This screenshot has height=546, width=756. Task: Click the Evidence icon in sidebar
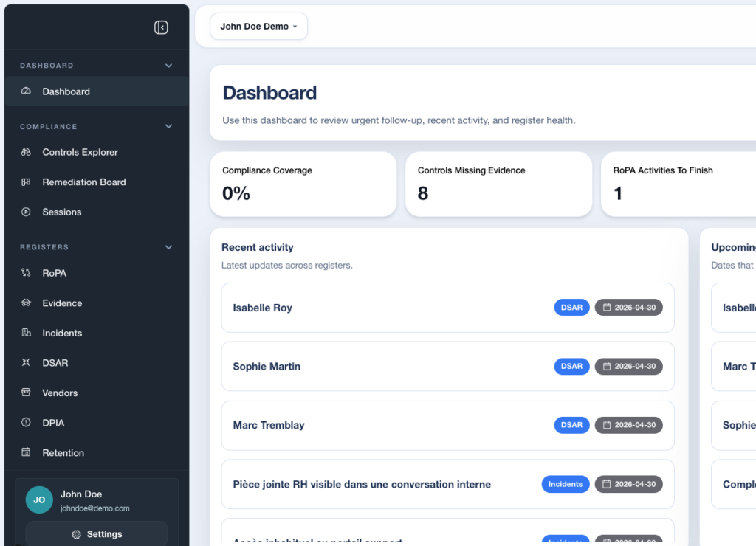[26, 303]
